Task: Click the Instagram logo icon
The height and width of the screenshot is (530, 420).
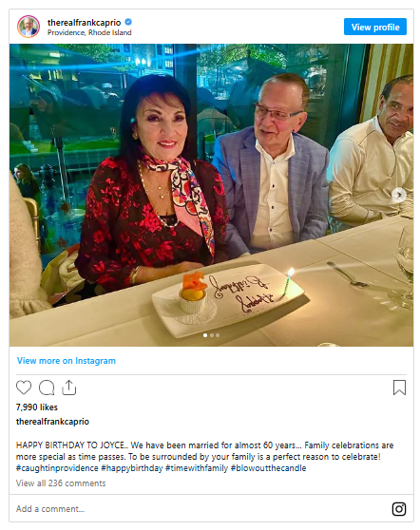Action: [399, 509]
